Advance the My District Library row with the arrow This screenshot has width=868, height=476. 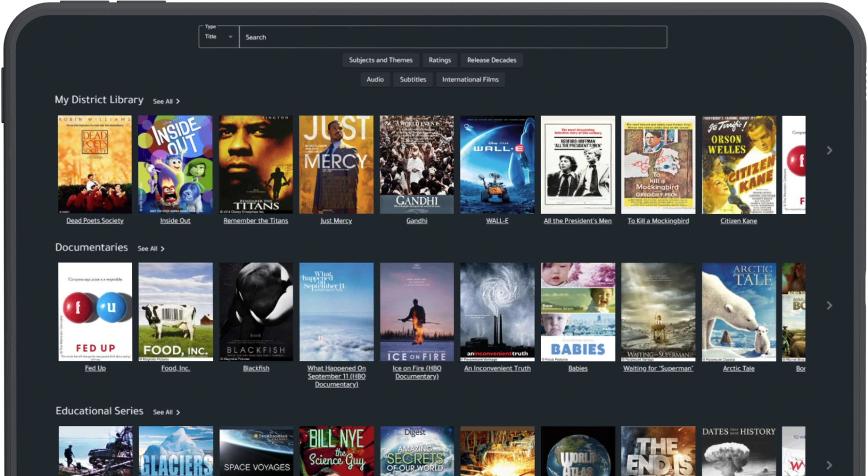click(x=829, y=150)
